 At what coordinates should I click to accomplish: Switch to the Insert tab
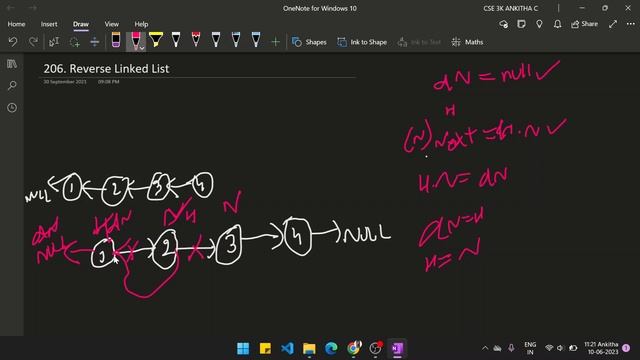pyautogui.click(x=49, y=24)
